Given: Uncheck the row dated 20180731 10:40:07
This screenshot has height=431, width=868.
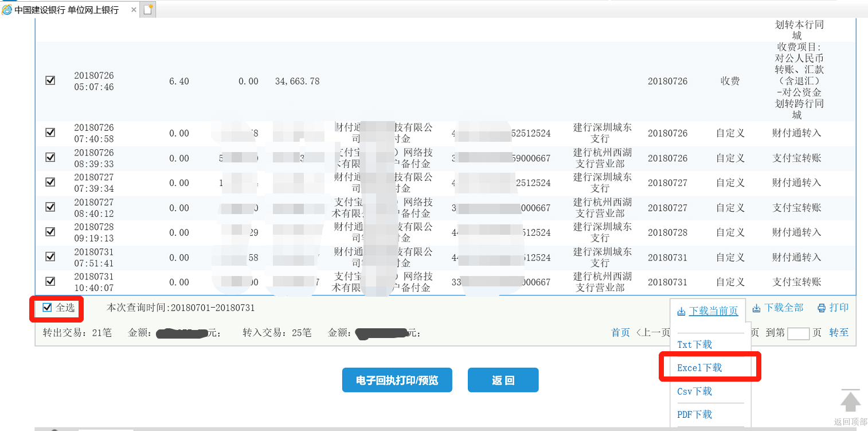Looking at the screenshot, I should click(50, 281).
